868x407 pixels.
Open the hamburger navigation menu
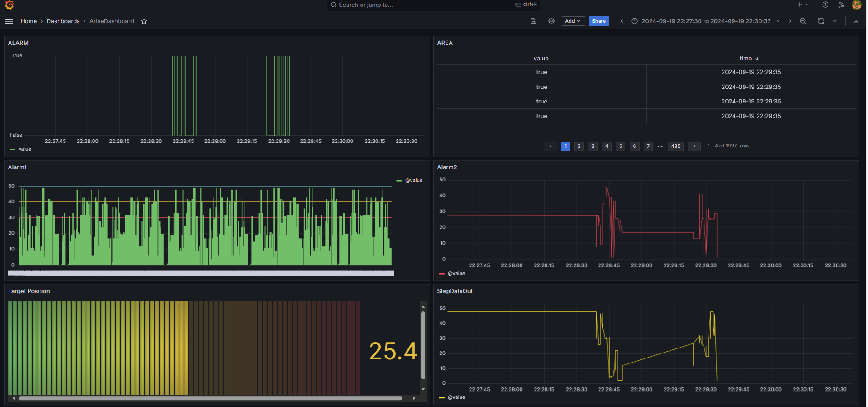9,21
